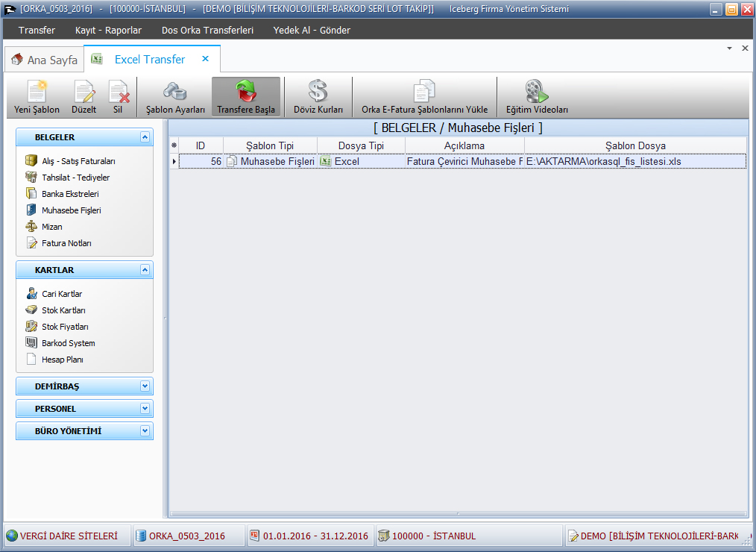Collapse the BELGELER panel
Viewport: 756px width, 552px height.
tap(145, 137)
